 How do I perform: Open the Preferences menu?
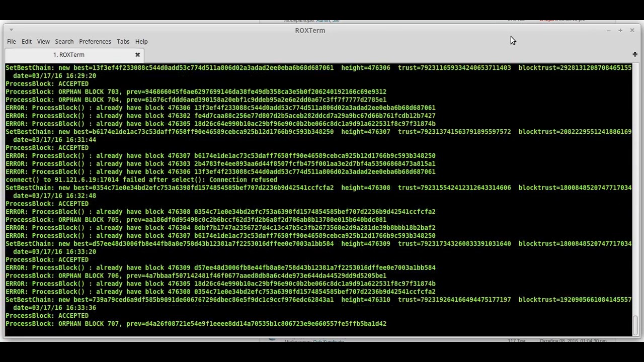(x=95, y=41)
